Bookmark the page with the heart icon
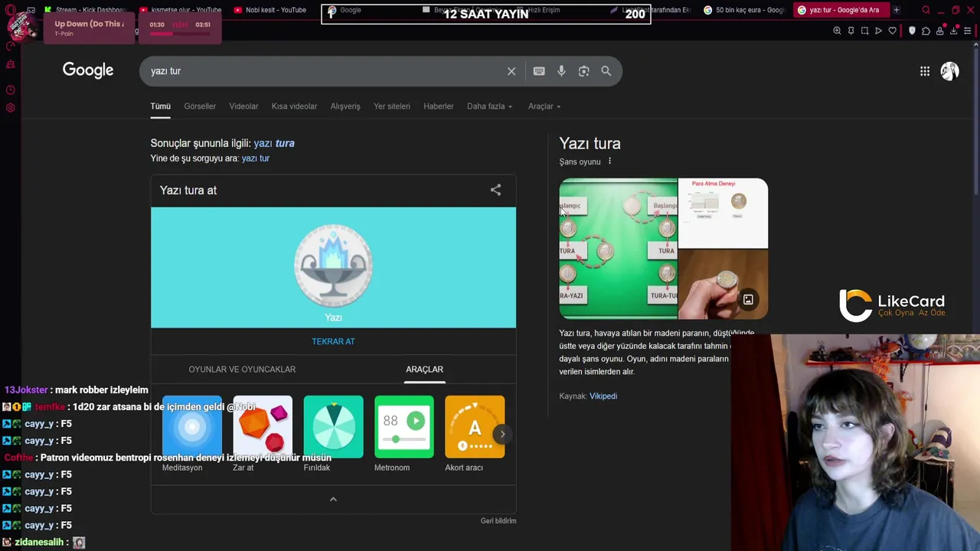This screenshot has height=551, width=980. pyautogui.click(x=892, y=31)
